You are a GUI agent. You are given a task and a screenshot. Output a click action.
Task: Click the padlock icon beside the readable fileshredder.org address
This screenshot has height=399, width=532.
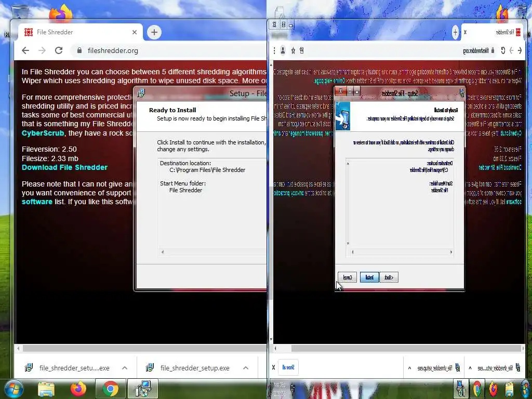click(x=79, y=50)
